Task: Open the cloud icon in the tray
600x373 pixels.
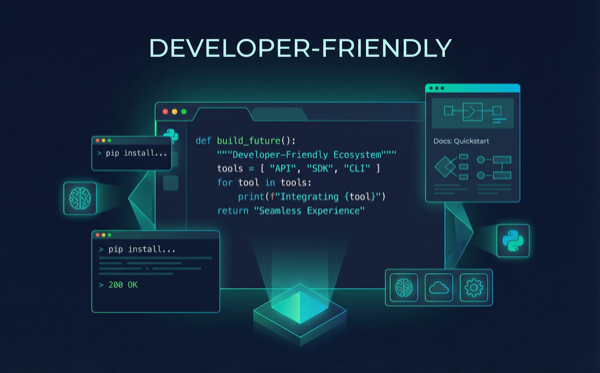Action: (439, 288)
